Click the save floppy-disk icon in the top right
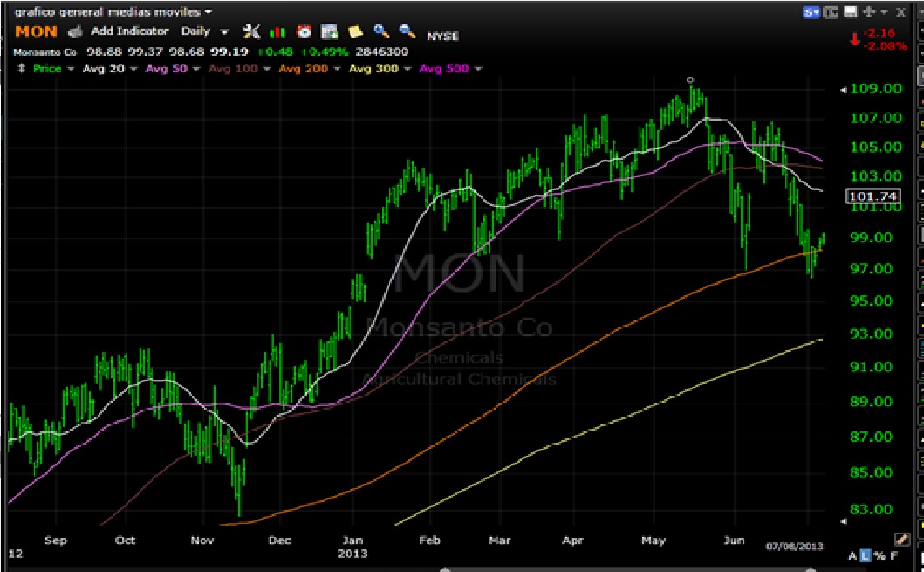The height and width of the screenshot is (572, 924). (851, 12)
